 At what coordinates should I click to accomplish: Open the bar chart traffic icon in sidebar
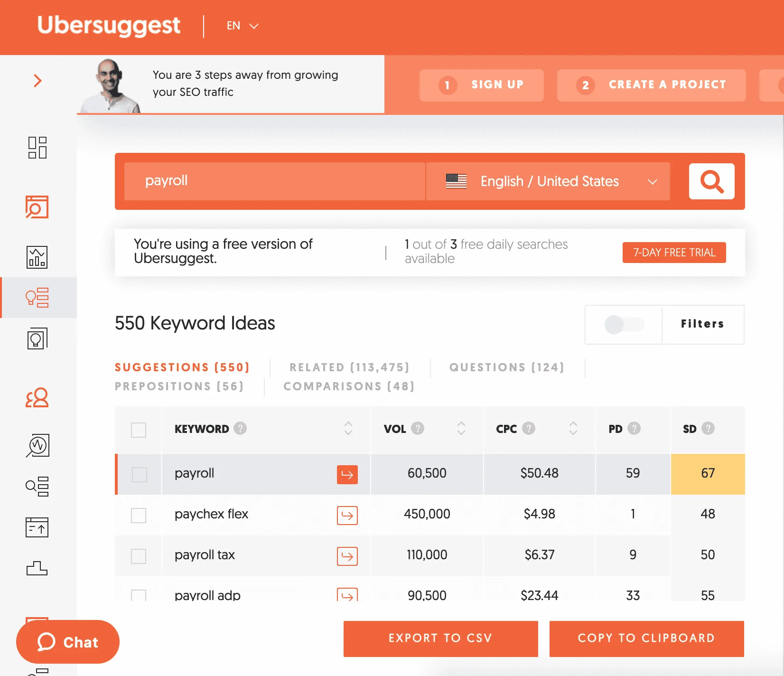point(37,257)
